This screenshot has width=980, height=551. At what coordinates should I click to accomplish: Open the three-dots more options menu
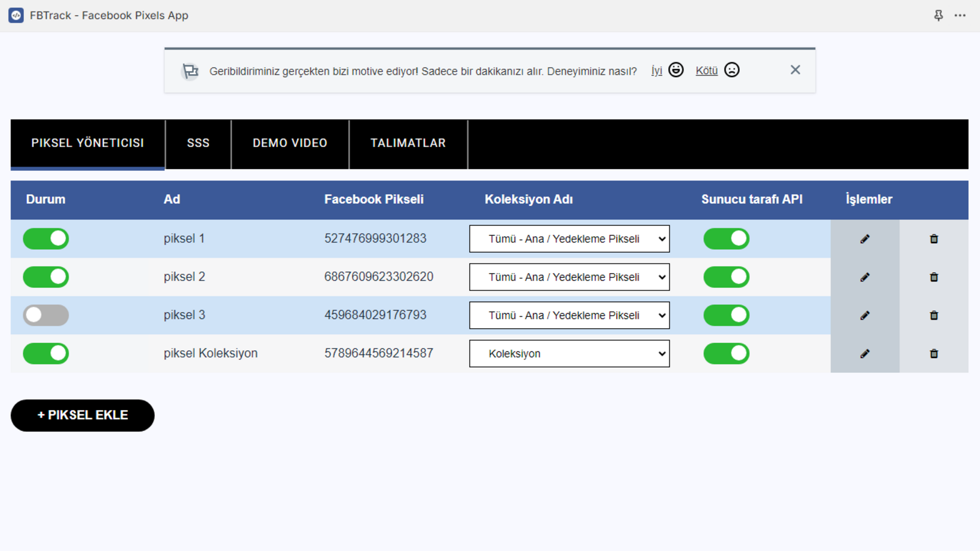[x=960, y=15]
